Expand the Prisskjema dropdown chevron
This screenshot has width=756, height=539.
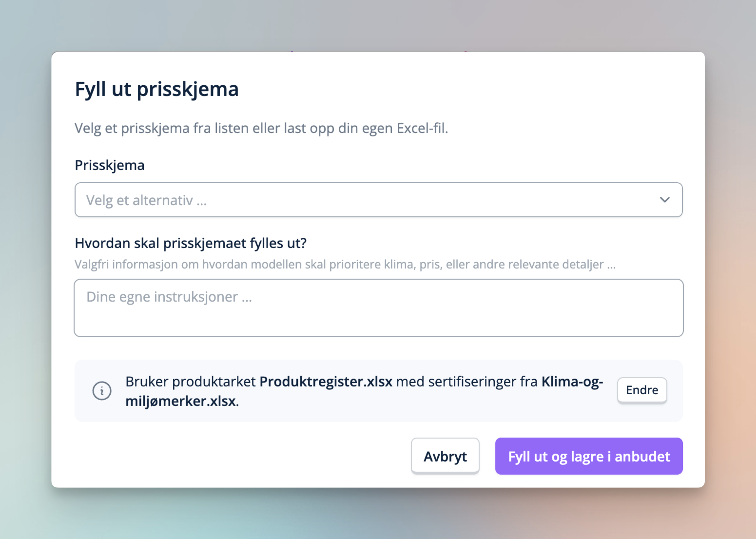pos(664,200)
